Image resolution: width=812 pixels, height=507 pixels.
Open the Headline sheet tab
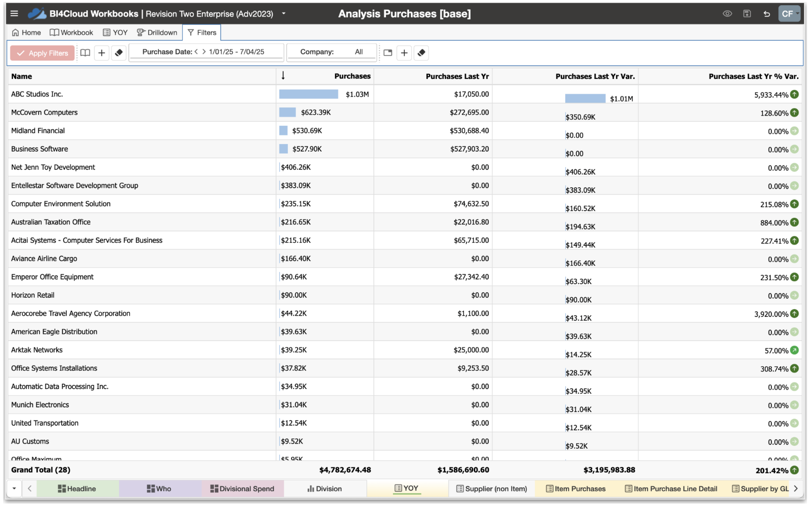coord(77,489)
